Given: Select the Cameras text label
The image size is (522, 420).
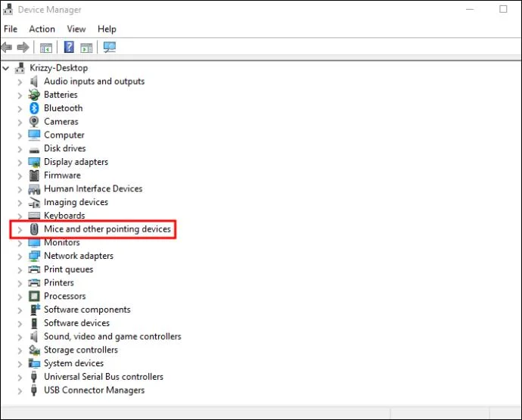Looking at the screenshot, I should [x=61, y=121].
